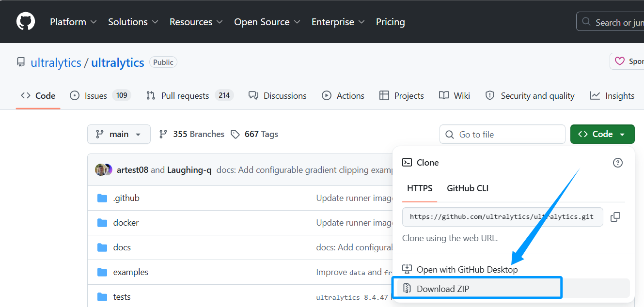Click the search or jump to field
The width and height of the screenshot is (644, 307).
click(x=610, y=22)
